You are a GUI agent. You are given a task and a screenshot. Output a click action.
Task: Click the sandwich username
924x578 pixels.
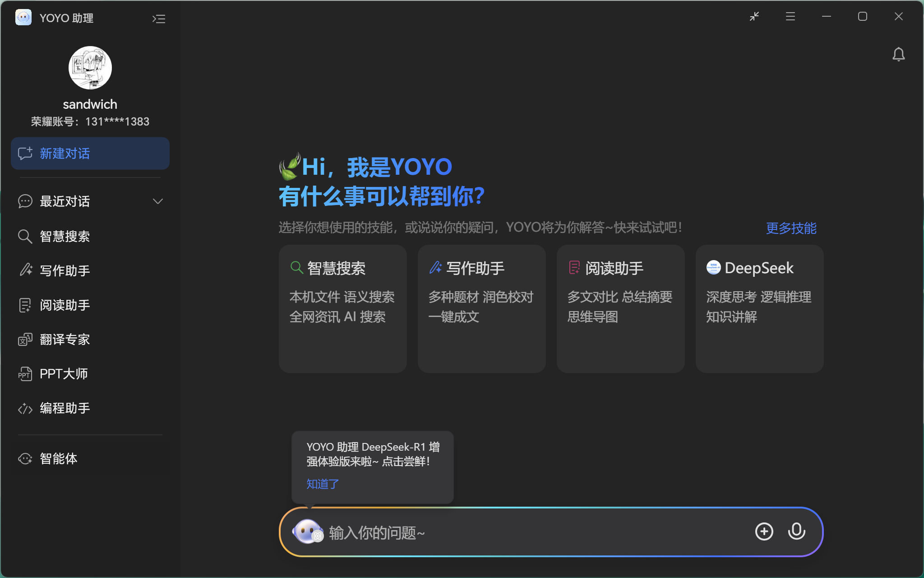pyautogui.click(x=90, y=104)
